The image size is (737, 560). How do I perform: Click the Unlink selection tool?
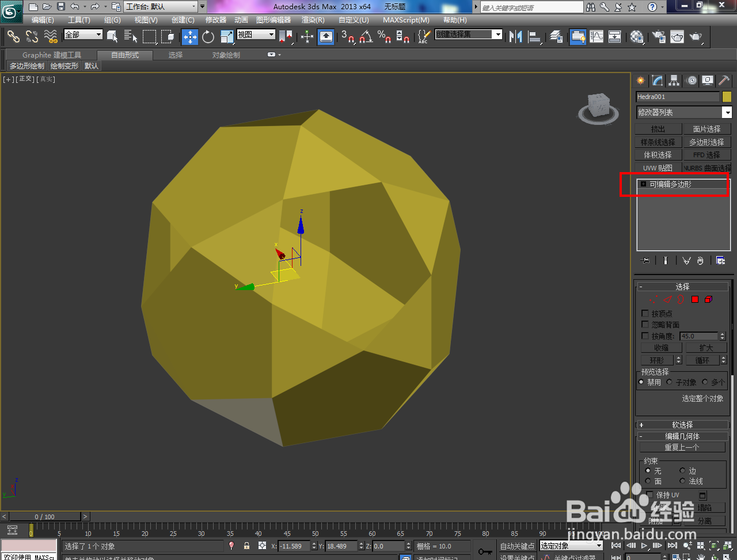coord(32,36)
